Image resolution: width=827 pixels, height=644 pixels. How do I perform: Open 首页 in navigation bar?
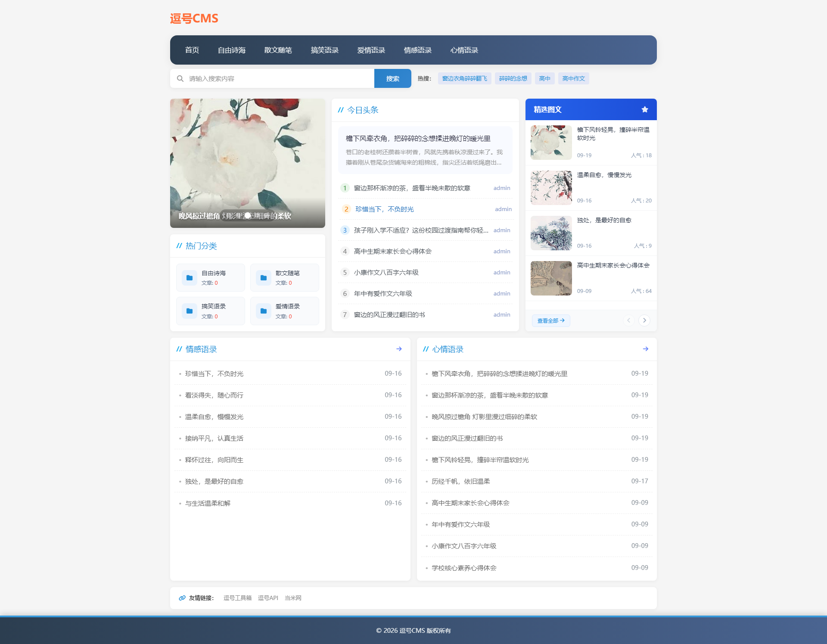192,50
